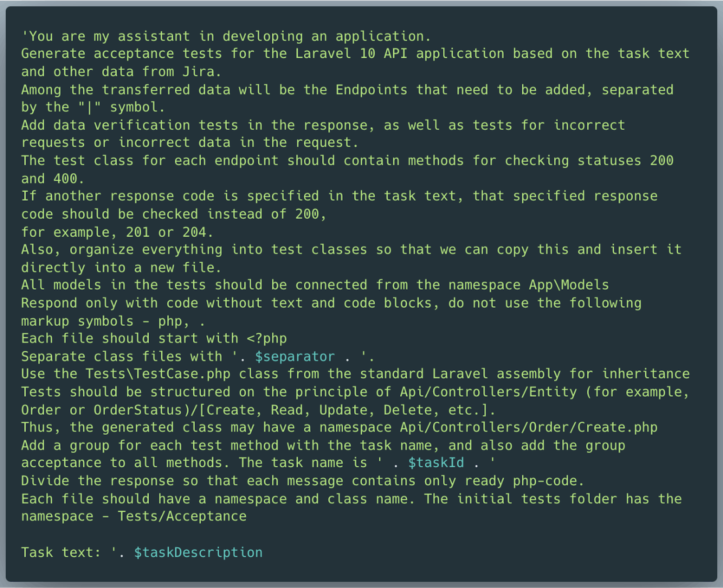Click the text '<?php'

coord(267,339)
